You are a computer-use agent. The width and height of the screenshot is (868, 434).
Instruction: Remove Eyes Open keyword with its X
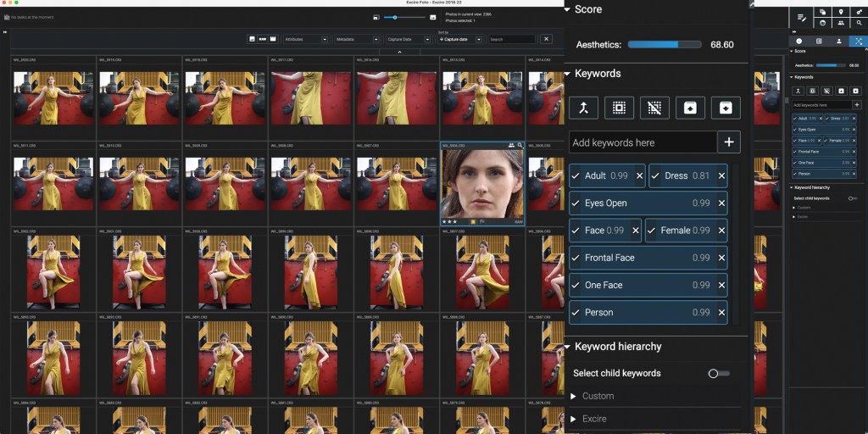tap(721, 203)
